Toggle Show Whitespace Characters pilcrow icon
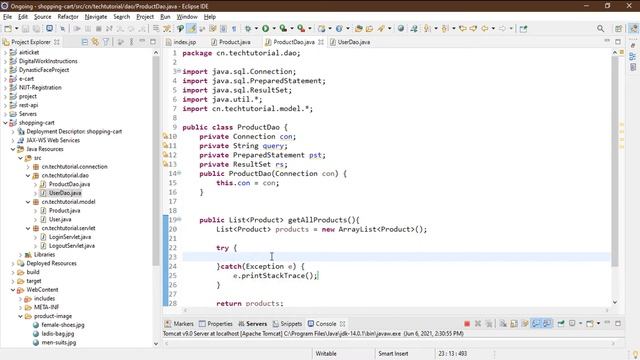The image size is (640, 360). pos(234,29)
